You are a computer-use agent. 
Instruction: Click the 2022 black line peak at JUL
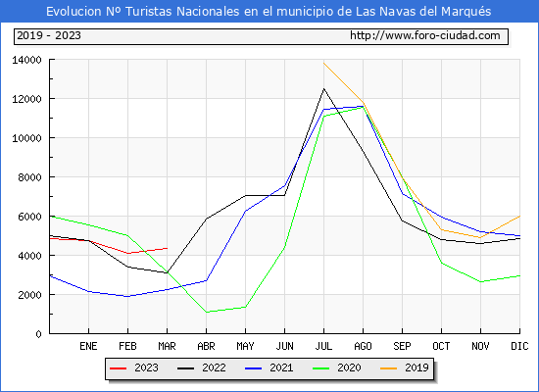click(x=323, y=89)
